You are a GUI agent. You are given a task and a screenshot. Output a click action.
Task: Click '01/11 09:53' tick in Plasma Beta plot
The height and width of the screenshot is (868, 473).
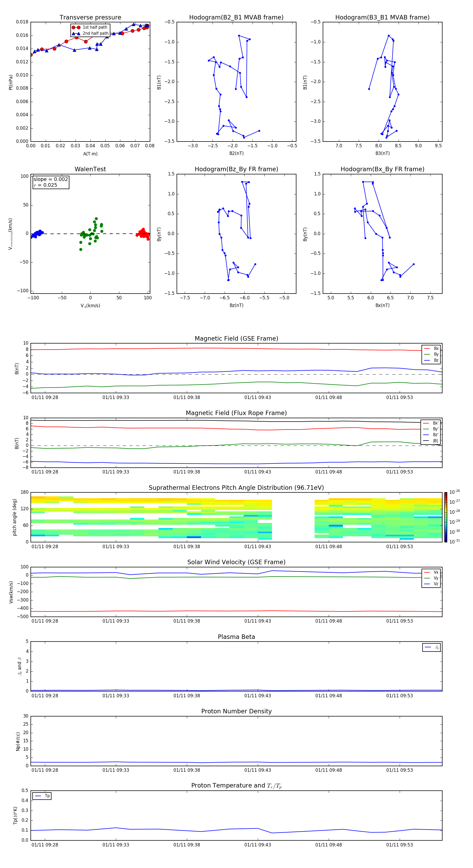point(399,695)
